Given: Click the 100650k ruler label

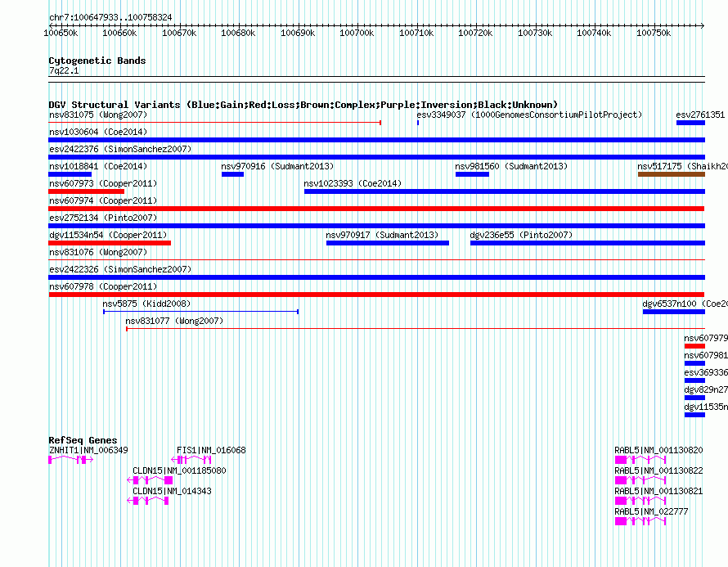Looking at the screenshot, I should [x=61, y=33].
